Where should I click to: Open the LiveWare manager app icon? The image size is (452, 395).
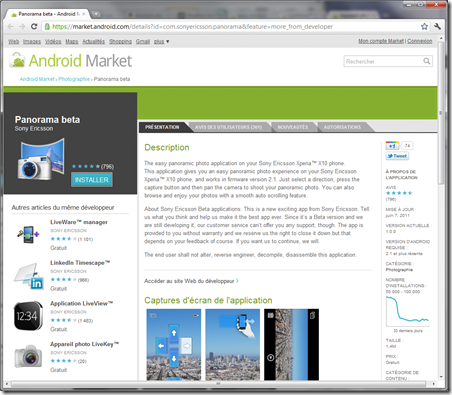28,234
